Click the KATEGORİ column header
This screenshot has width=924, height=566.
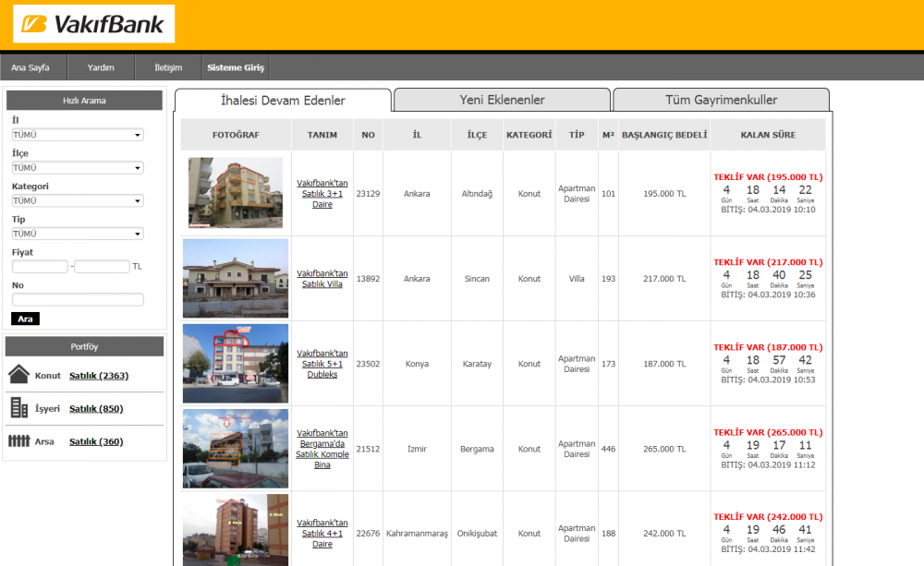pos(529,135)
